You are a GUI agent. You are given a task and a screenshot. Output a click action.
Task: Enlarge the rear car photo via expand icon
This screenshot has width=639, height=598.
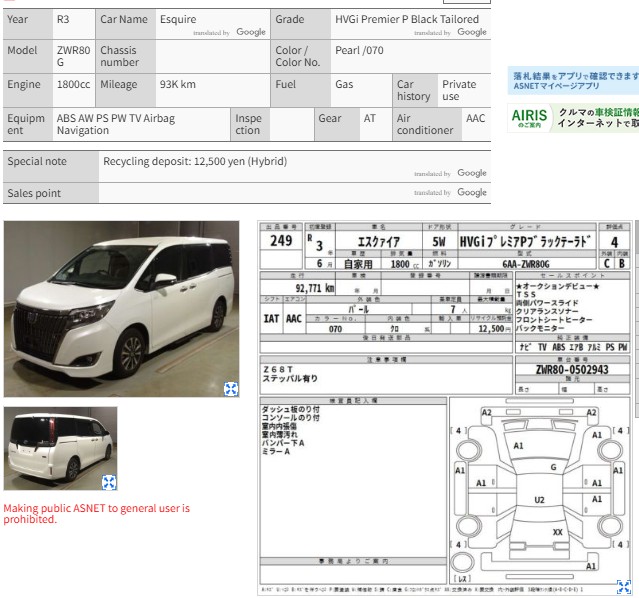(x=109, y=482)
